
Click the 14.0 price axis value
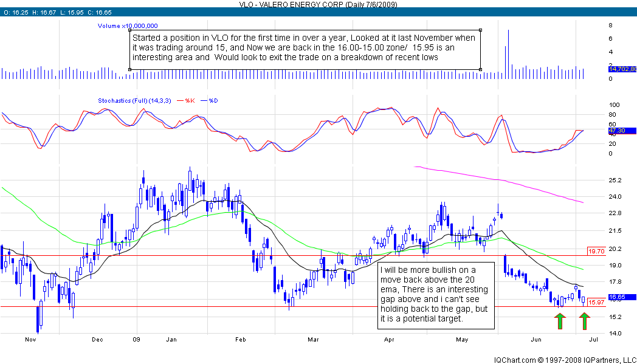point(615,334)
